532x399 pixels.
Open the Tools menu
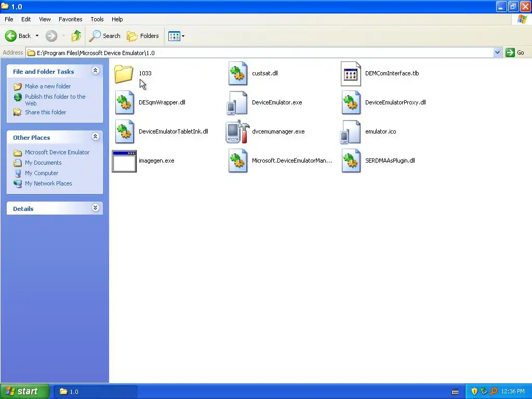(x=97, y=19)
